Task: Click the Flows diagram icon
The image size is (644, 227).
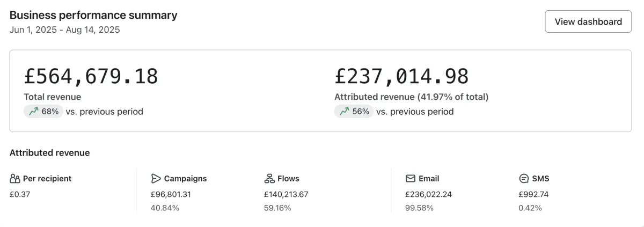Action: point(269,179)
